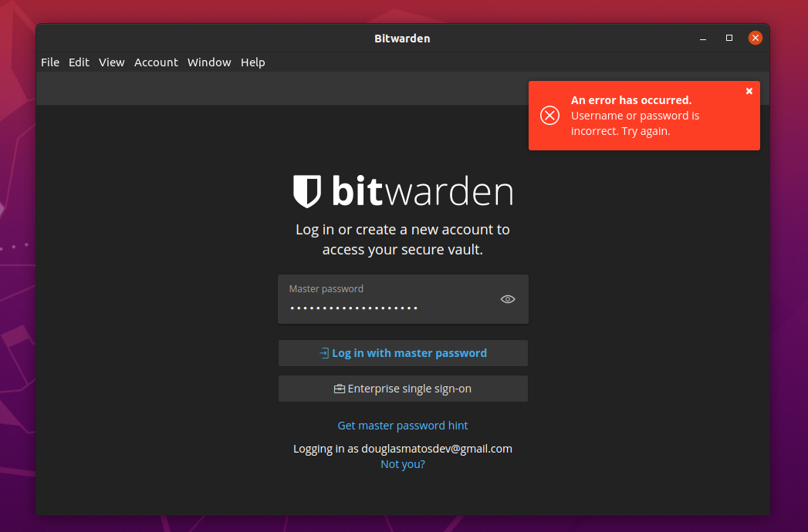808x532 pixels.
Task: Click Log in with master password
Action: click(x=403, y=353)
